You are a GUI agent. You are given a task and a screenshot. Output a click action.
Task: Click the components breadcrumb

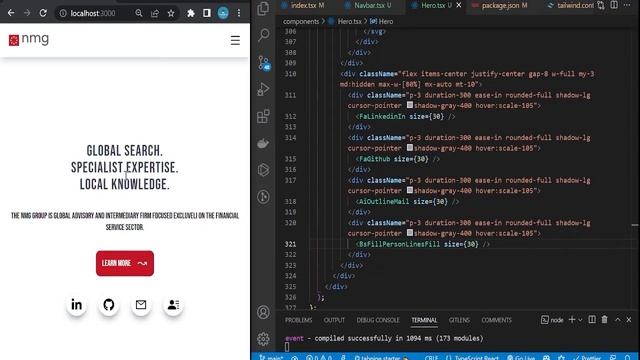(x=301, y=21)
